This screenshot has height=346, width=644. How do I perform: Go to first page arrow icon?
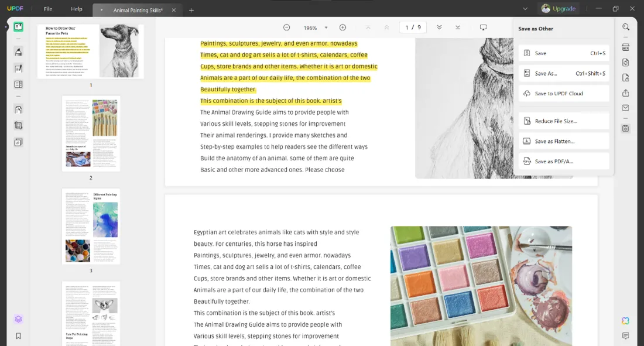coord(368,28)
